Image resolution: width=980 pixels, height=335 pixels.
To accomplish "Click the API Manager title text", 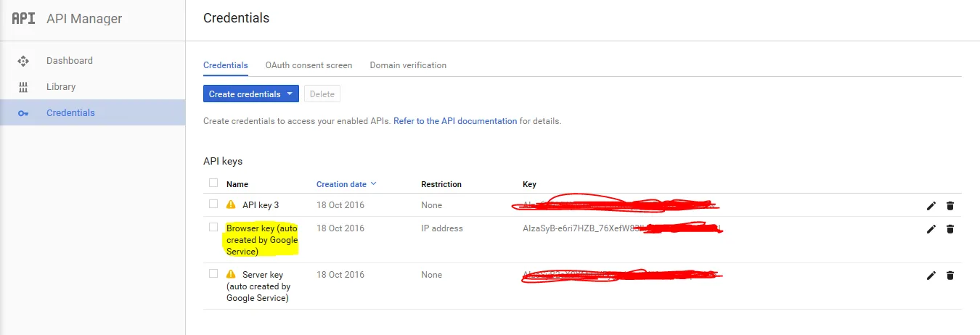I will pos(84,19).
